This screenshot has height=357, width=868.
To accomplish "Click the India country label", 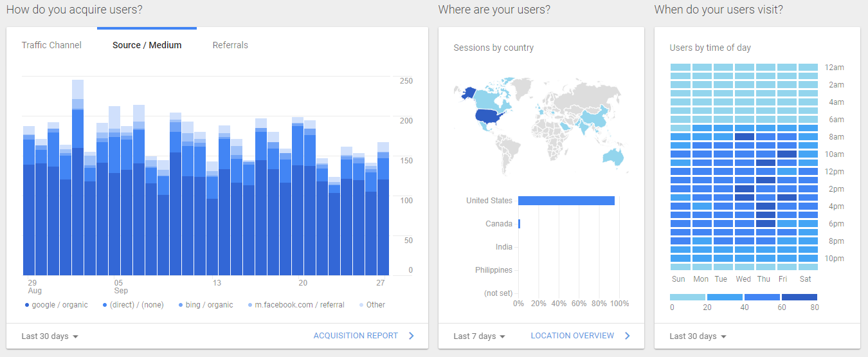I will point(504,247).
